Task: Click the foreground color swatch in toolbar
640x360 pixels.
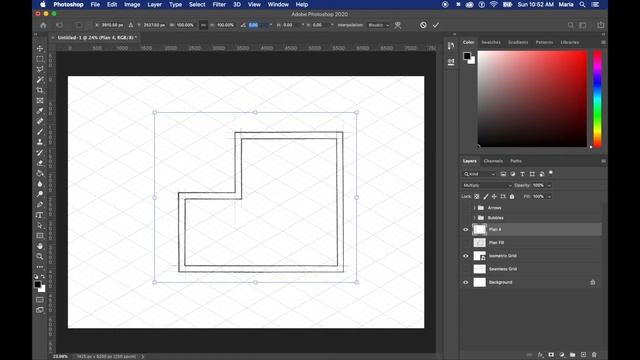Action: pyautogui.click(x=37, y=284)
